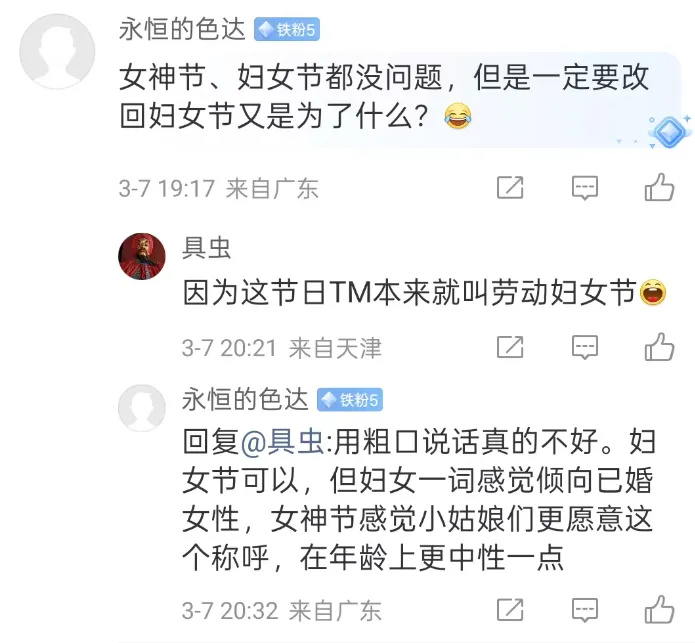Tap the 铁粉5 badge on the 20:32 reply
Image resolution: width=695 pixels, height=643 pixels.
[350, 400]
